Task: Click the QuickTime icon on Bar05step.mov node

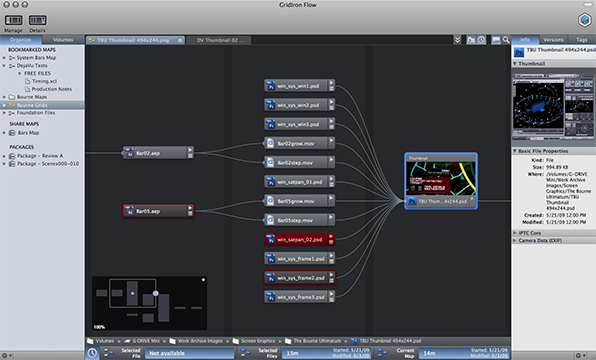Action: [270, 220]
